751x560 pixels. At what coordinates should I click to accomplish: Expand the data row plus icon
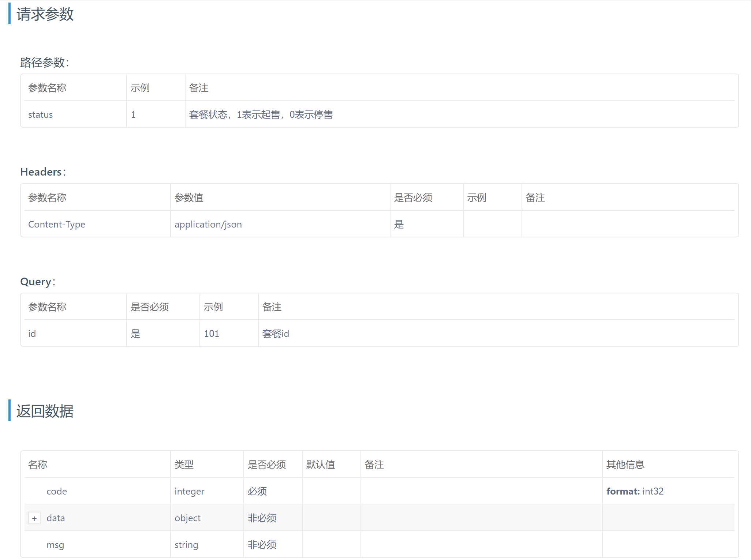tap(34, 518)
